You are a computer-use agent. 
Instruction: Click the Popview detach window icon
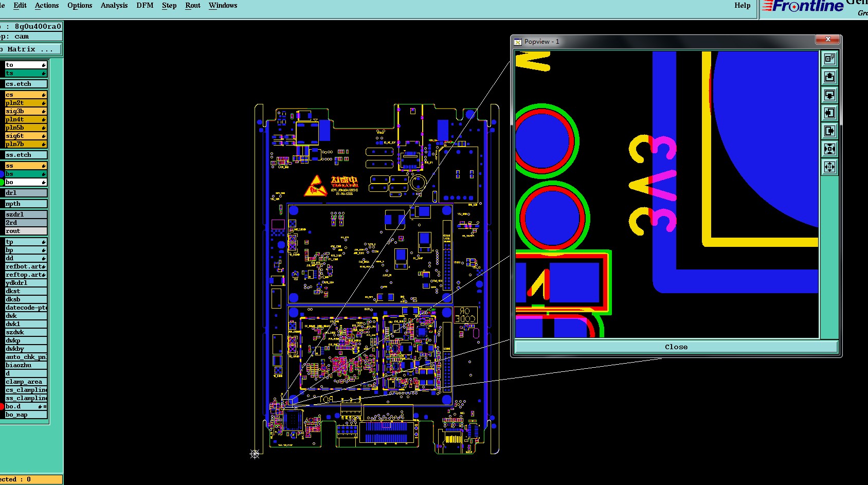(829, 59)
